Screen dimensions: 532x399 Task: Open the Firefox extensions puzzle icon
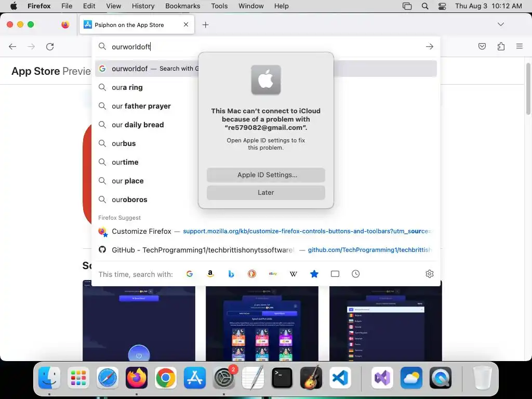tap(501, 46)
